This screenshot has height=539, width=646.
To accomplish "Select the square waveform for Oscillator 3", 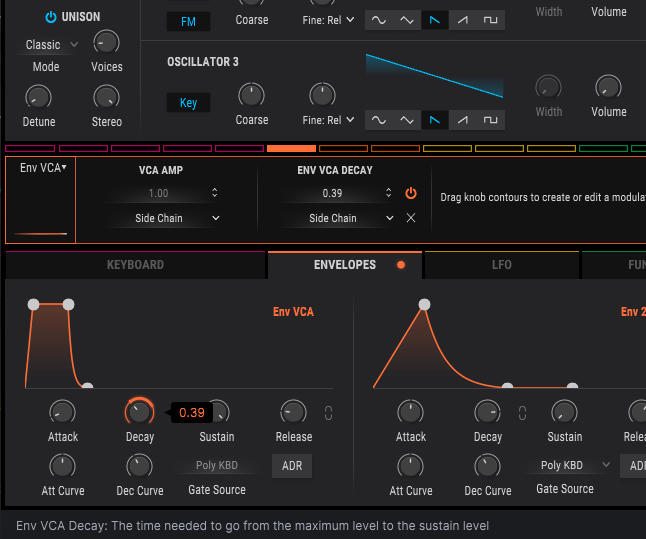I will [490, 120].
